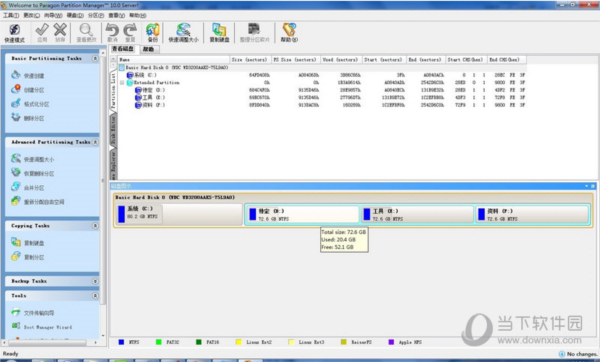Click the sidebar horizontal scrollbar
Viewport: 600px width, 362px height.
48,342
